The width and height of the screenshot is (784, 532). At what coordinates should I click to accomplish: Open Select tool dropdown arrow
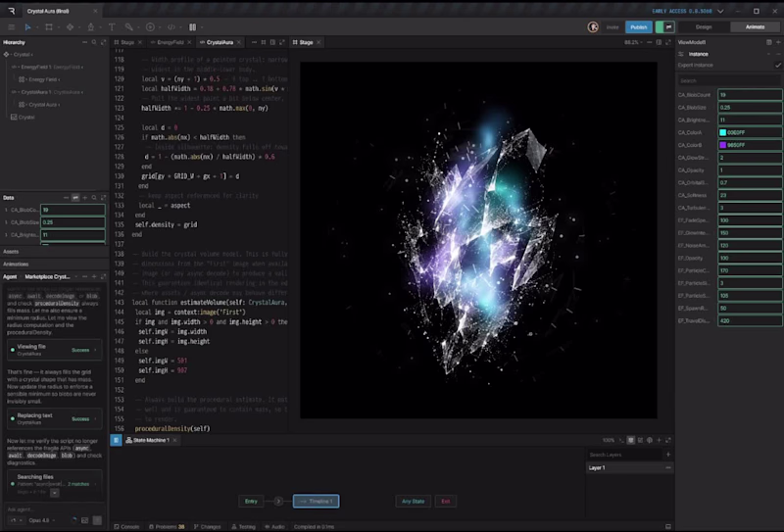click(37, 27)
